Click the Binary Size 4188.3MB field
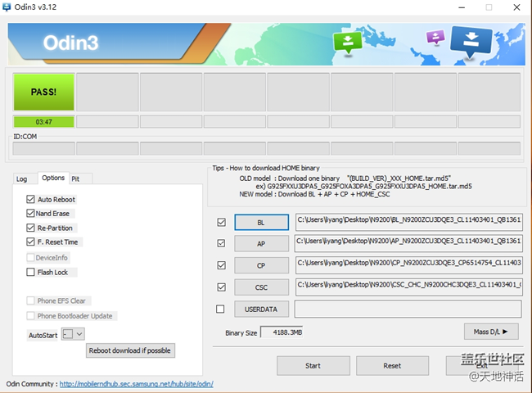 point(282,332)
